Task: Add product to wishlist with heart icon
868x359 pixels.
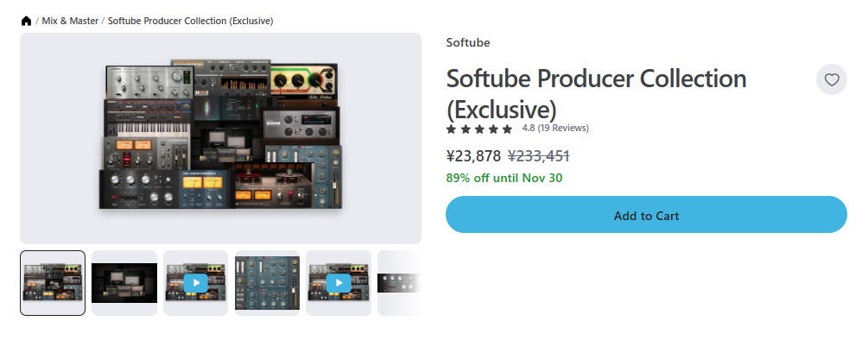Action: pos(832,79)
